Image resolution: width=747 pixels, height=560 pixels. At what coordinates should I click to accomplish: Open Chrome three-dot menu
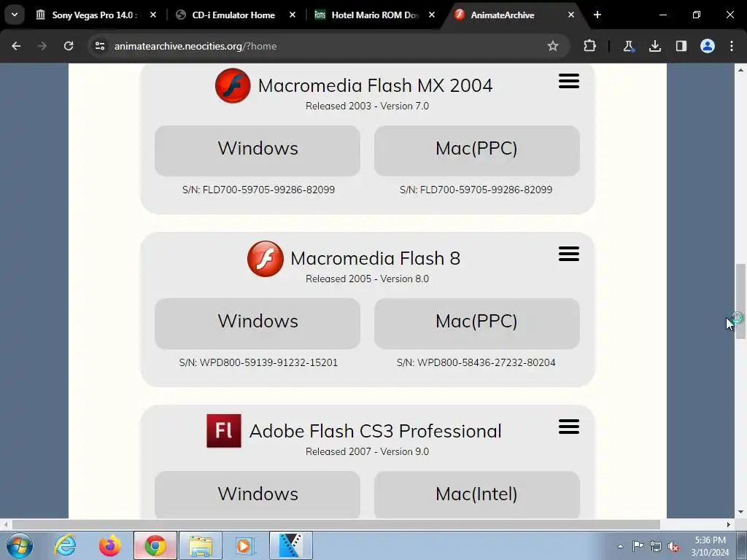(x=732, y=46)
